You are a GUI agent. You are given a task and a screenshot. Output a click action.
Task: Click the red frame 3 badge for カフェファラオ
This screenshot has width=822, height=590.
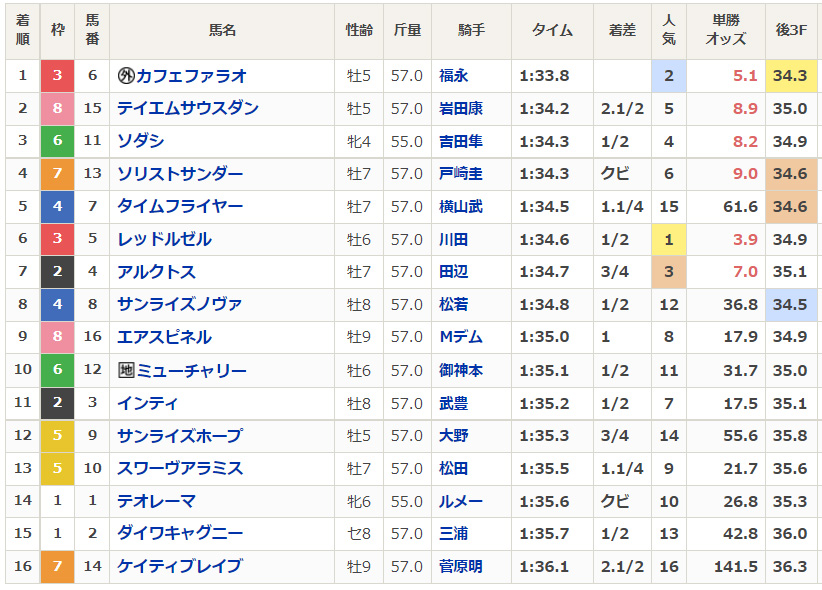point(58,76)
